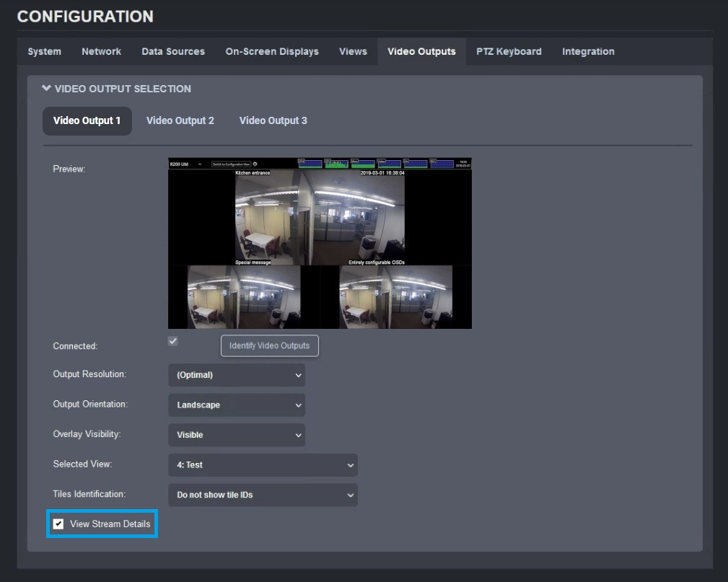Switch to the Network tab
The image size is (728, 582).
101,51
